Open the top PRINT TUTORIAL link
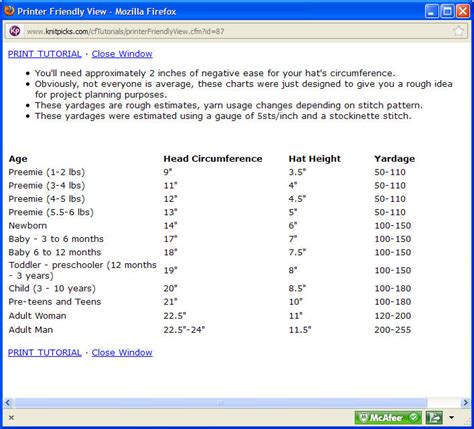Screen dimensions: 474x429 click(45, 54)
